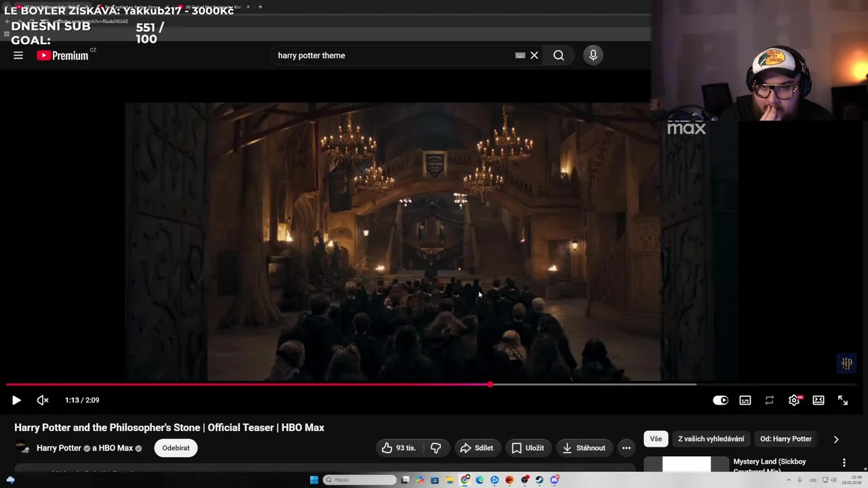The width and height of the screenshot is (868, 488).
Task: Toggle subtitles/closed captions
Action: tap(745, 401)
